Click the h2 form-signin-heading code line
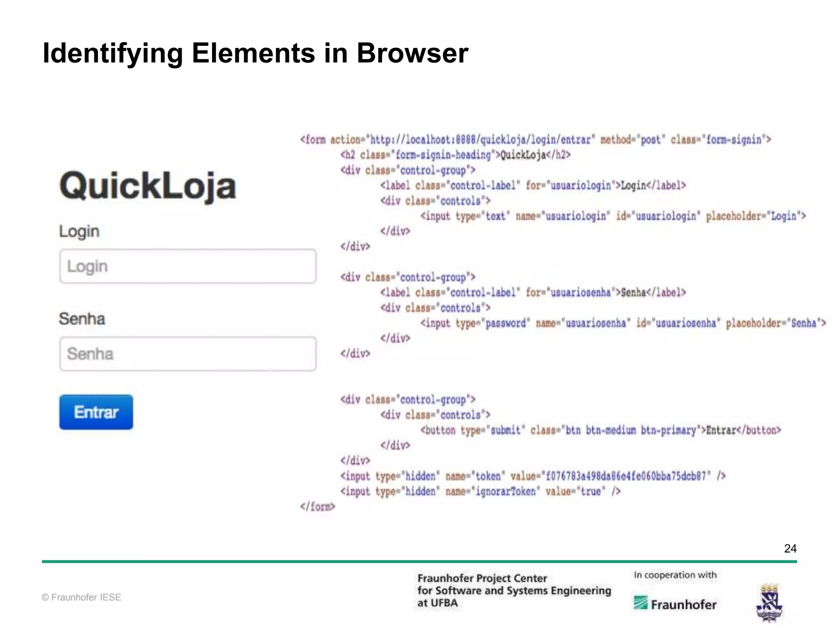 pos(455,155)
